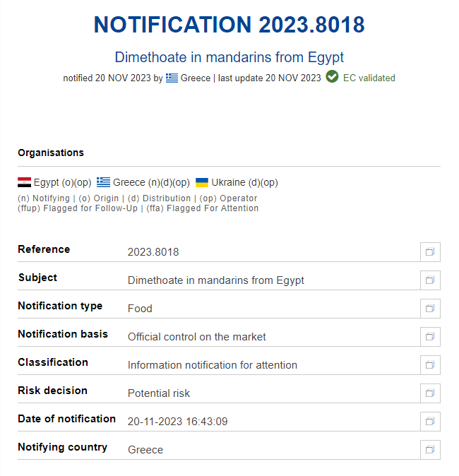Click the Ukraine flag under Organisations
459x476 pixels.
202,182
